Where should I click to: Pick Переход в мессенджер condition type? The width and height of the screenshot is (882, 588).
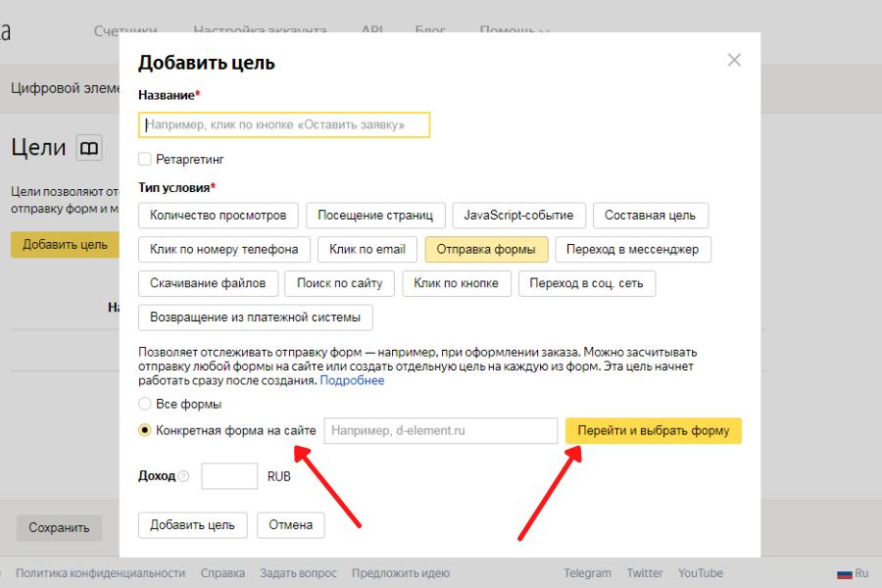(x=633, y=249)
